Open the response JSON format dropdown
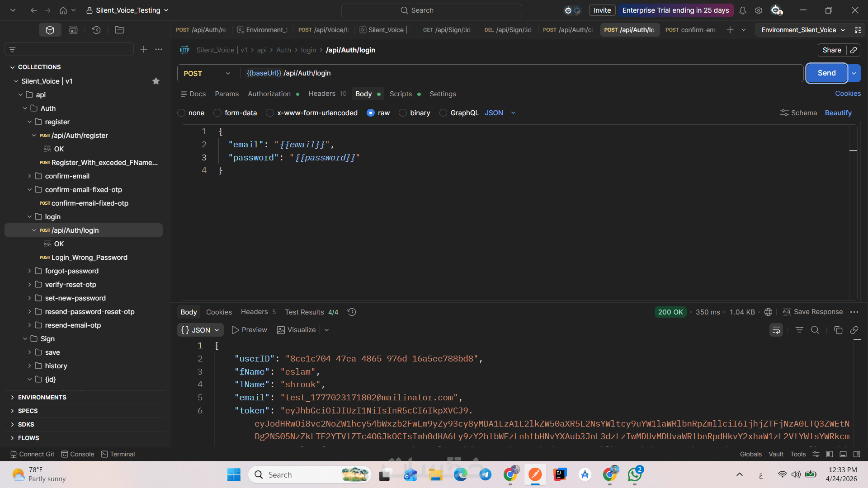 [200, 330]
